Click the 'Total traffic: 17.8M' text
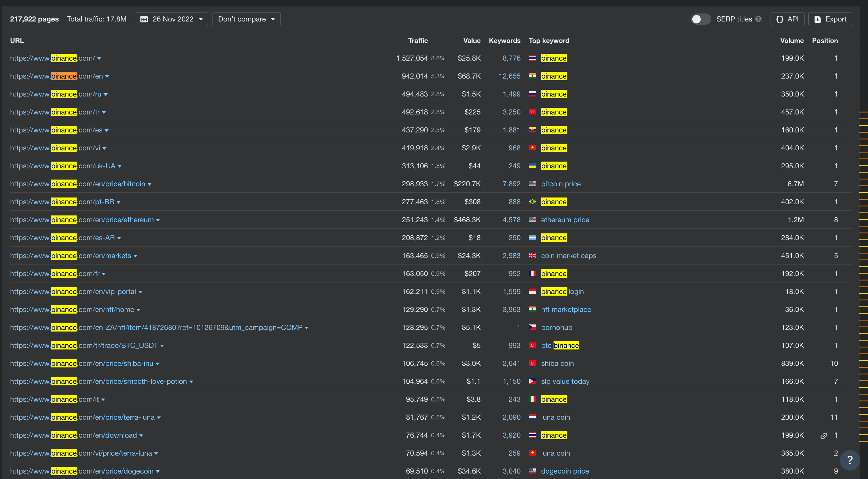Viewport: 868px width, 479px height. (x=97, y=19)
